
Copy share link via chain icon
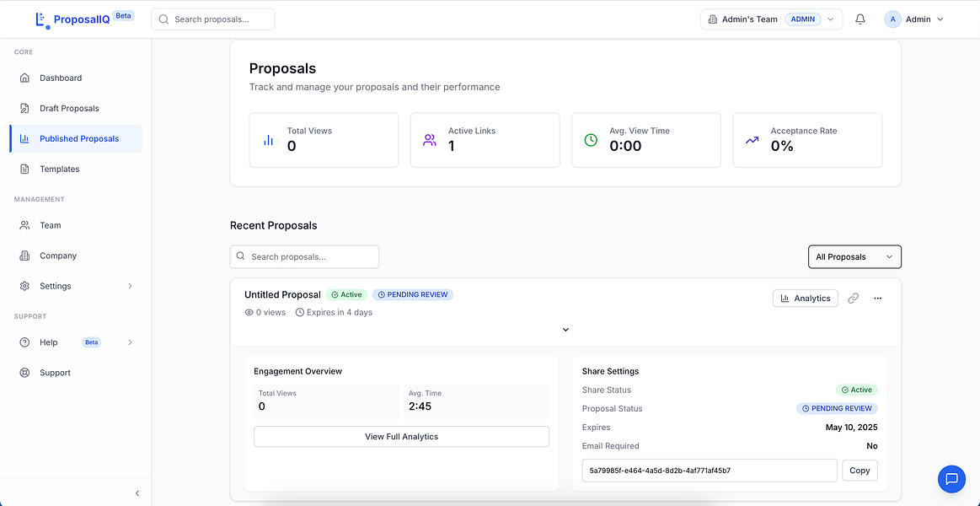pos(853,299)
